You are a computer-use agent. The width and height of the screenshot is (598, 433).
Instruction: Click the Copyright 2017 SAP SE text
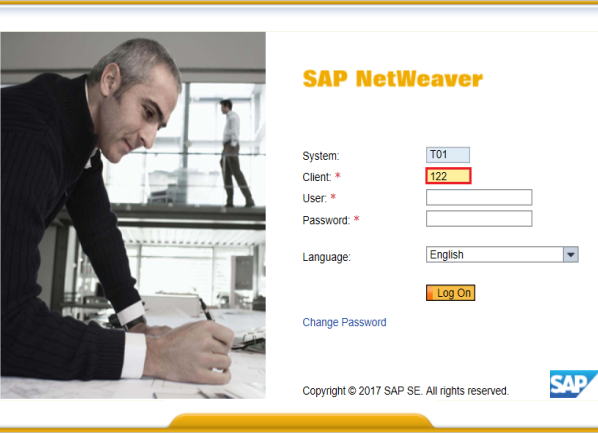tap(405, 391)
